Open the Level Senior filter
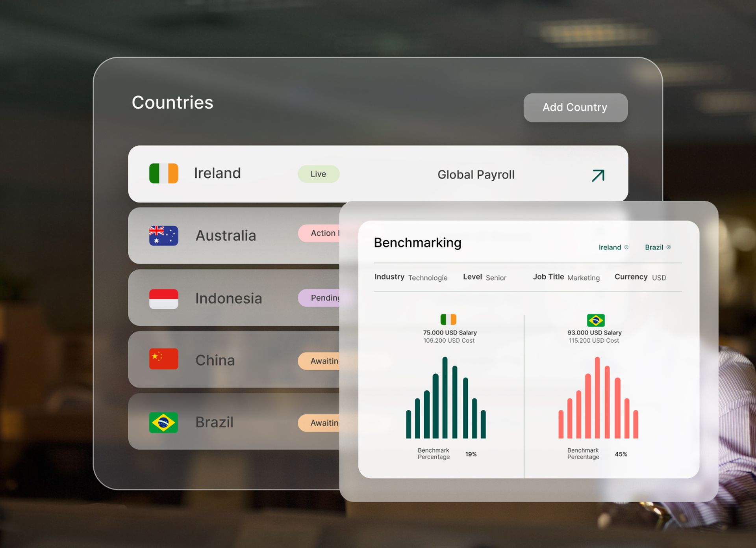756x548 pixels. coord(495,278)
